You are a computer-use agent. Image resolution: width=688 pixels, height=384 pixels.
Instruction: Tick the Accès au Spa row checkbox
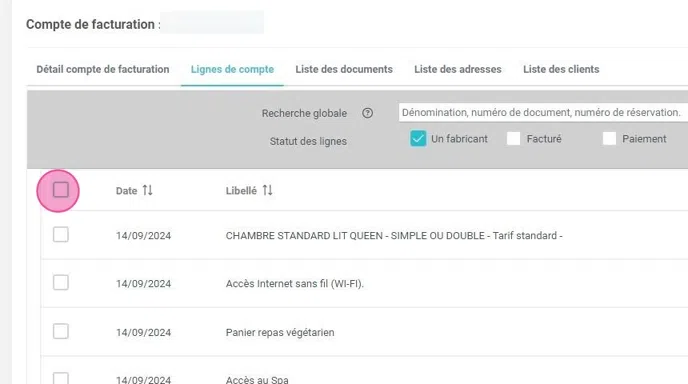pyautogui.click(x=61, y=378)
